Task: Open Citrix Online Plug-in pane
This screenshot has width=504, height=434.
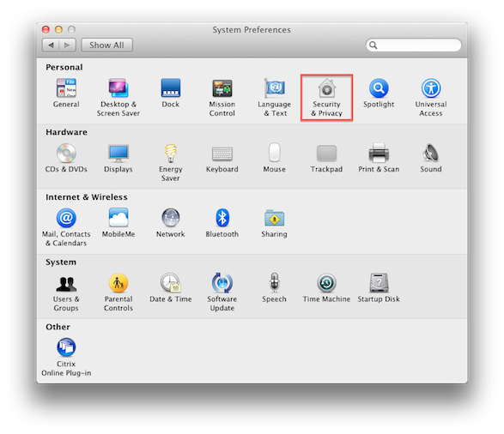Action: coord(66,357)
